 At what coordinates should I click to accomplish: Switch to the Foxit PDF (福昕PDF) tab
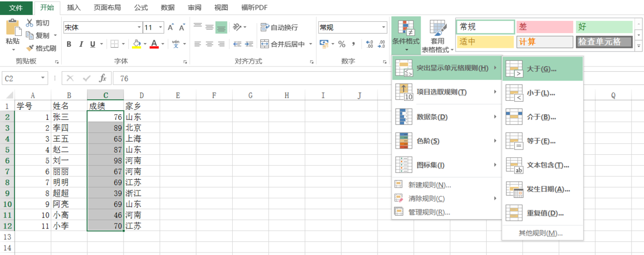254,7
